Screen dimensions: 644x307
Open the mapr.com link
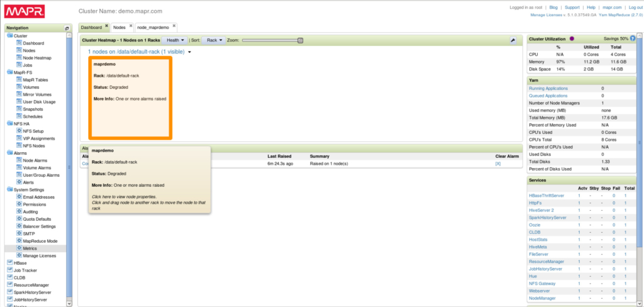click(612, 8)
